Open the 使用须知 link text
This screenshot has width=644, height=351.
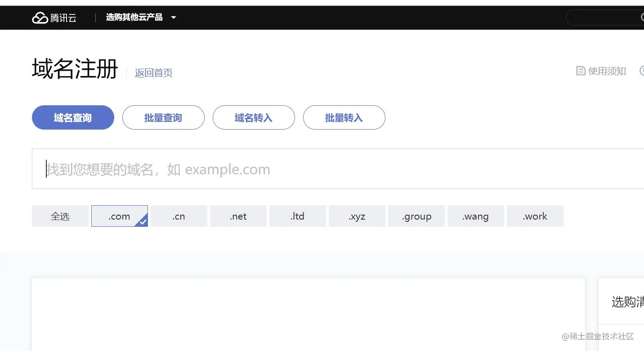pyautogui.click(x=607, y=71)
